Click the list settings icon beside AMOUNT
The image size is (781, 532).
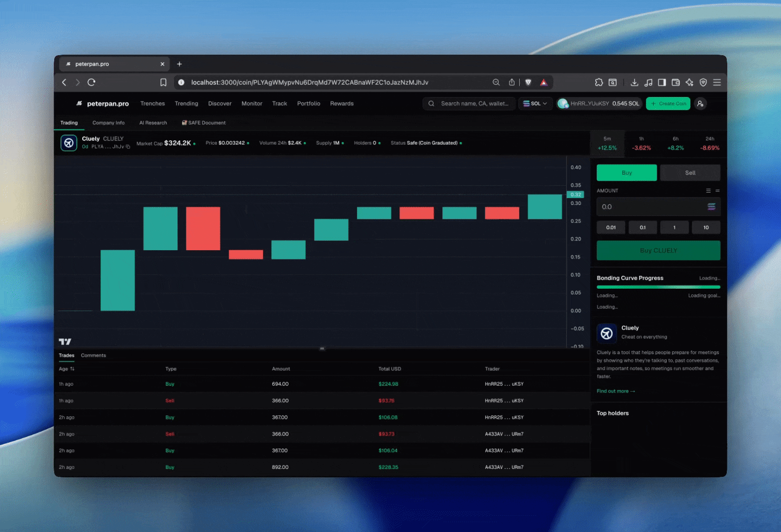point(708,191)
